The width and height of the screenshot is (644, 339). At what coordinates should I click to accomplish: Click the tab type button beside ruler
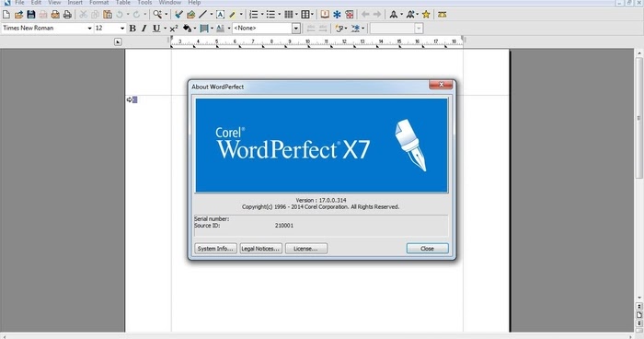[118, 41]
